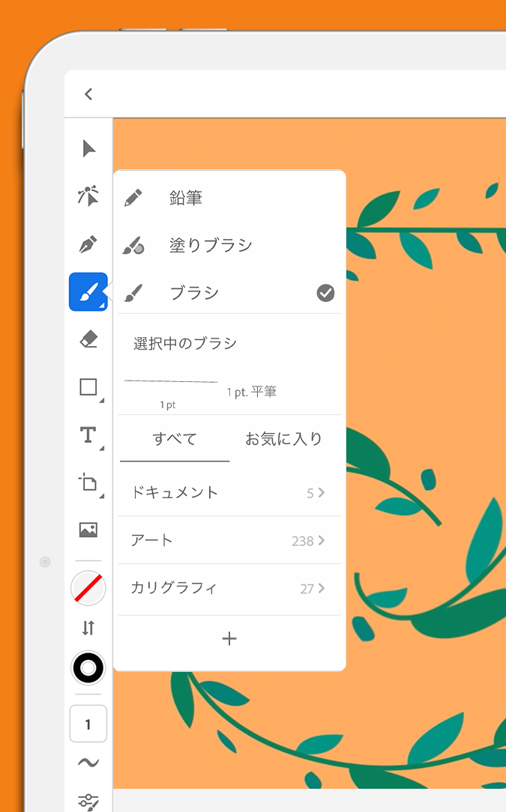Screen dimensions: 506x812
Task: Choose ブラシ option in the popup
Action: tap(229, 293)
